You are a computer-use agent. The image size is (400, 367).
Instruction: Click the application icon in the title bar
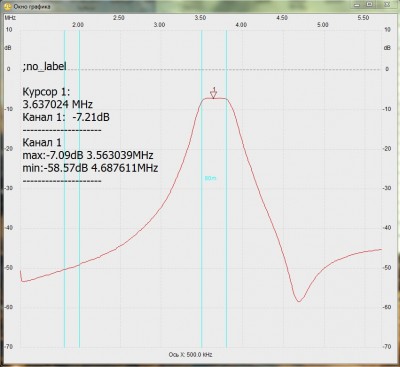click(7, 6)
